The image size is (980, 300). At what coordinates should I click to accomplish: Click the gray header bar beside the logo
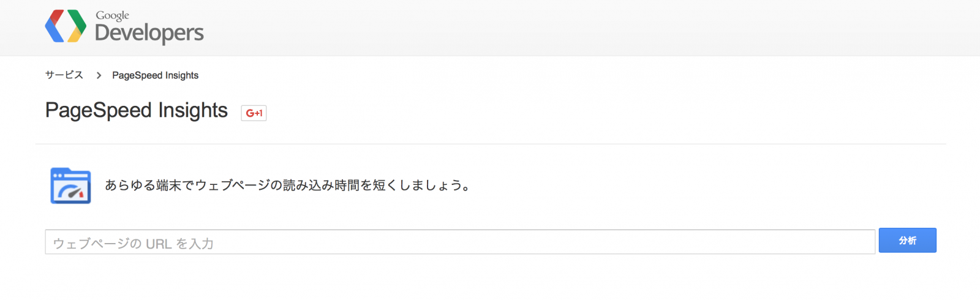click(551, 28)
